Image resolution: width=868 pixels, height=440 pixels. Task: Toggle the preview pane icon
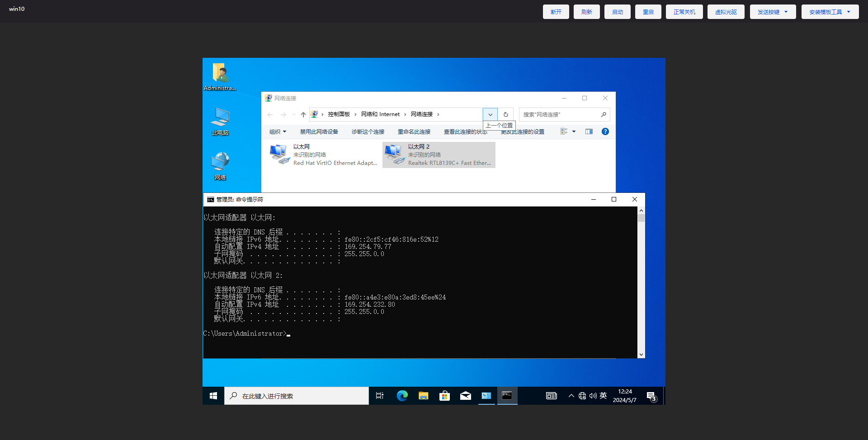pyautogui.click(x=589, y=131)
